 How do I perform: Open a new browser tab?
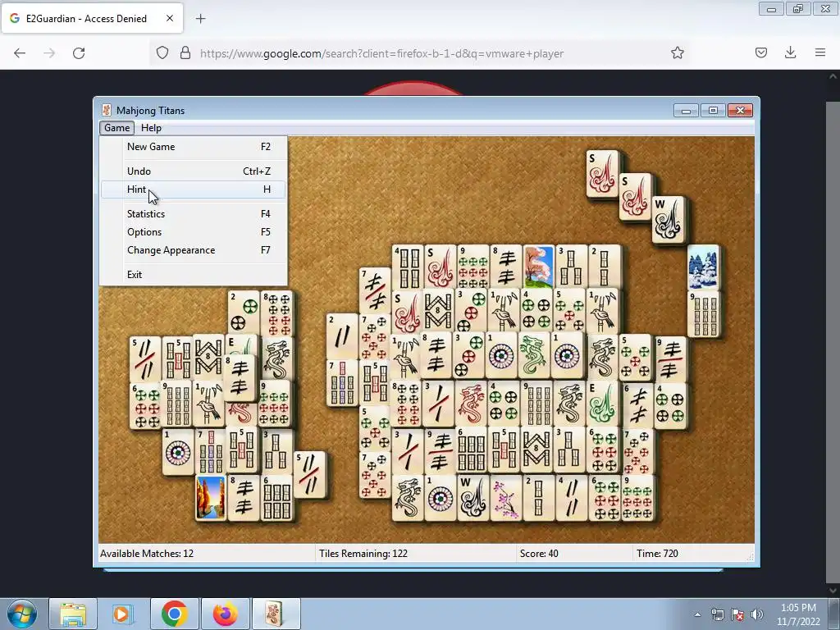coord(200,19)
